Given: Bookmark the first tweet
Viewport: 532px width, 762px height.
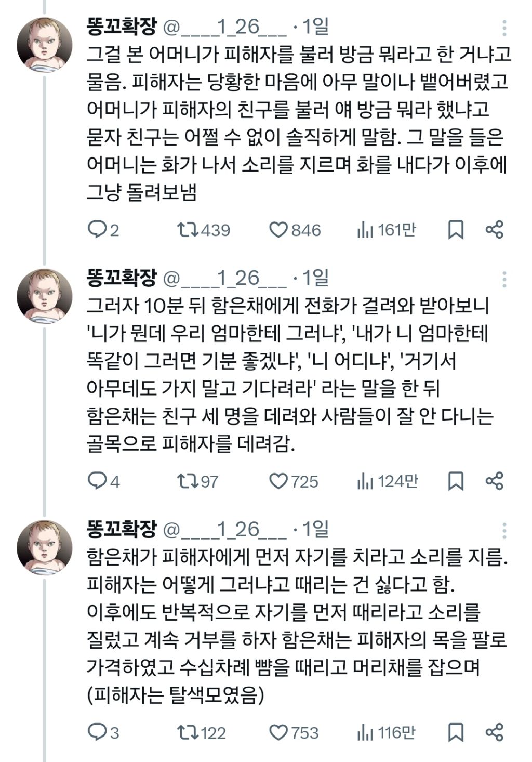Looking at the screenshot, I should coord(456,230).
